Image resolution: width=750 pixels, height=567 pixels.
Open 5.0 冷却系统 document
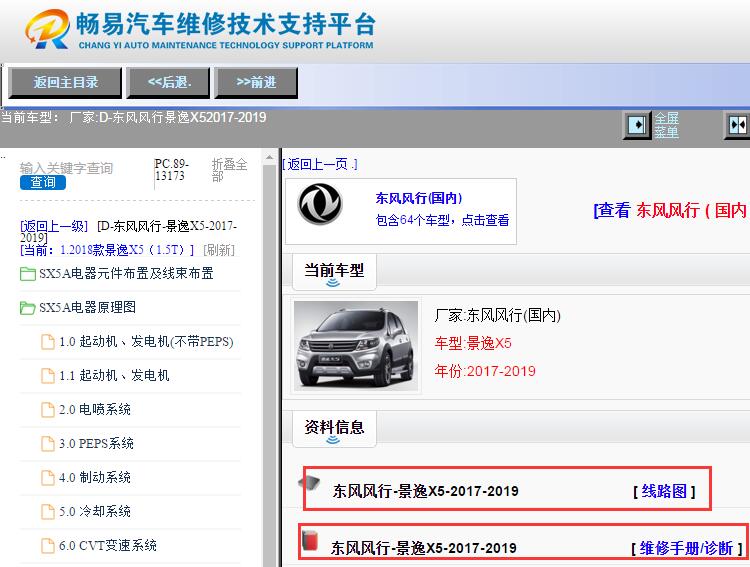(x=95, y=511)
